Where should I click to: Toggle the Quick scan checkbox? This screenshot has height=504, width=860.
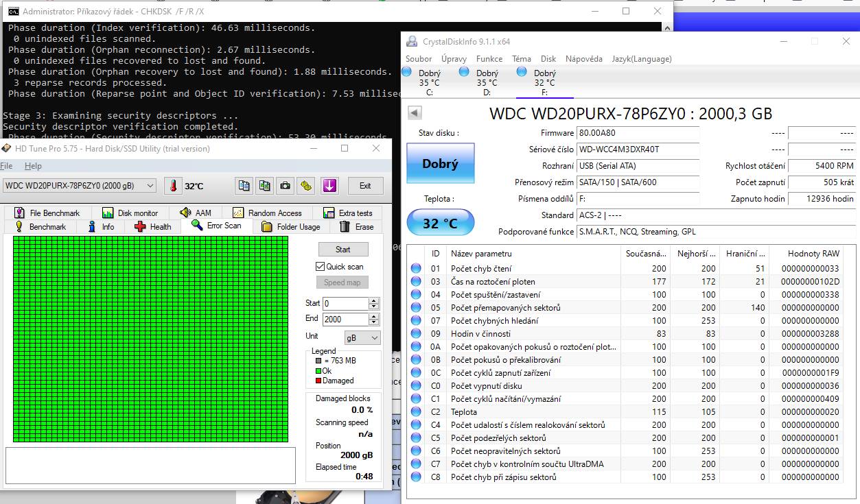point(320,267)
